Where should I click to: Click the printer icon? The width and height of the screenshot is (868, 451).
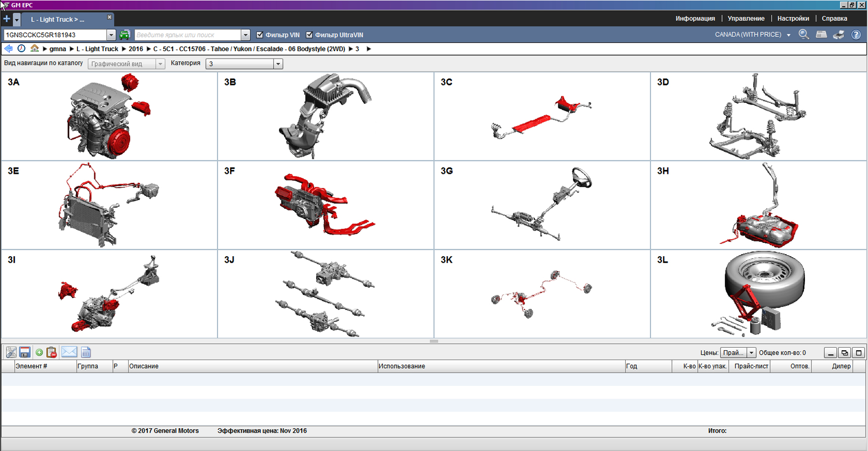839,35
